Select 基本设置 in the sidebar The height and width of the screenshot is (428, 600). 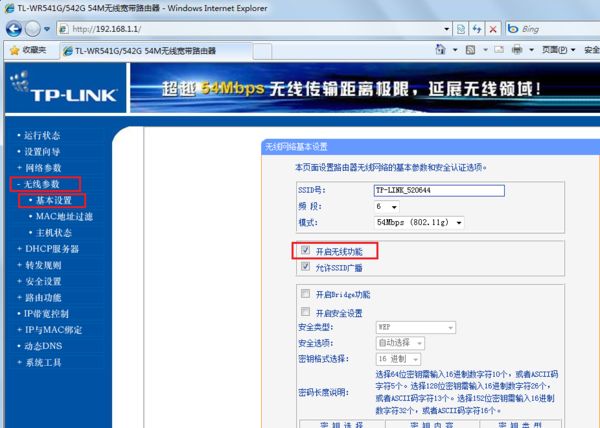54,200
